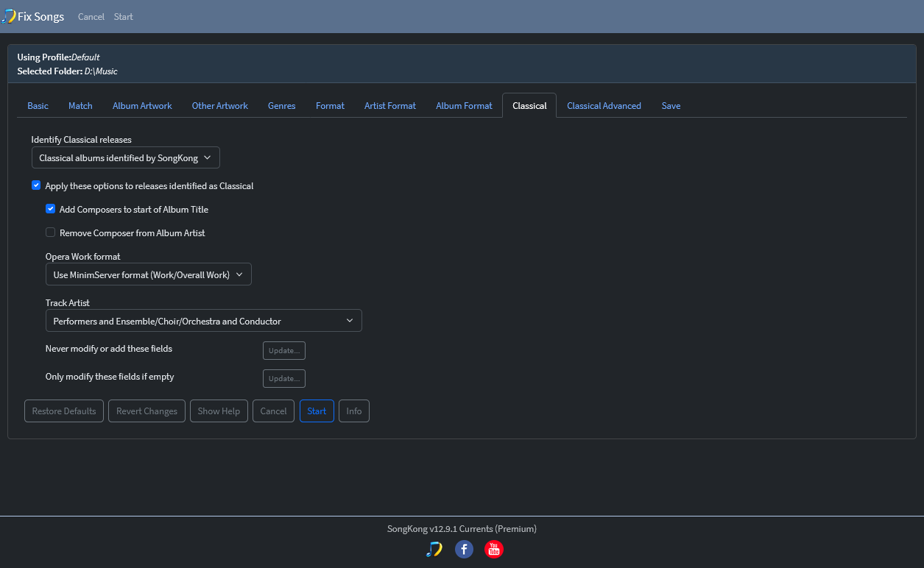924x568 pixels.
Task: Open the Track Artist dropdown
Action: (204, 321)
